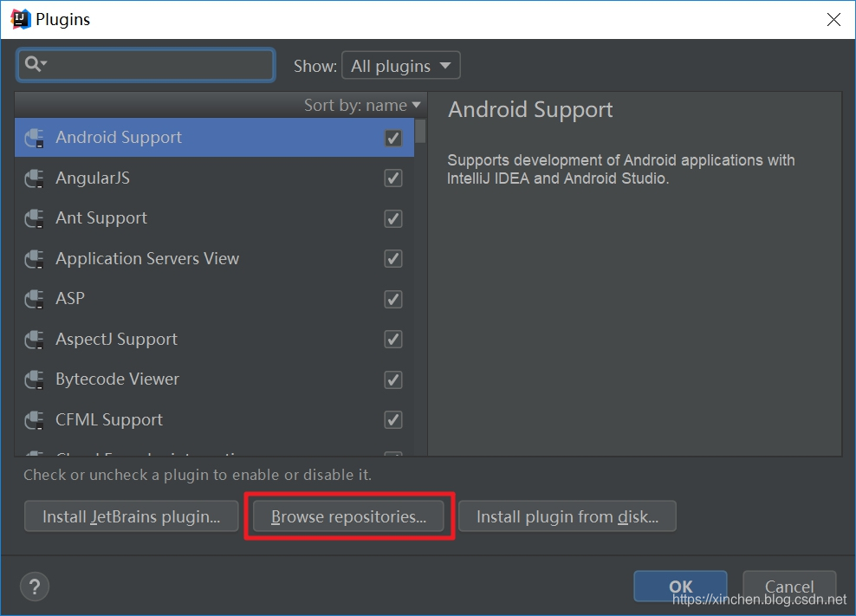Click the Android Support description heading
Screen dimensions: 856x616
point(530,110)
